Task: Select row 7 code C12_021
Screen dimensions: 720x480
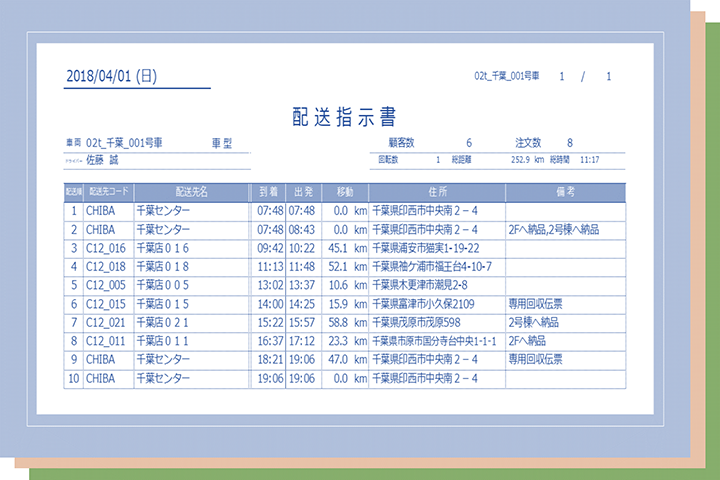Action: coord(106,323)
